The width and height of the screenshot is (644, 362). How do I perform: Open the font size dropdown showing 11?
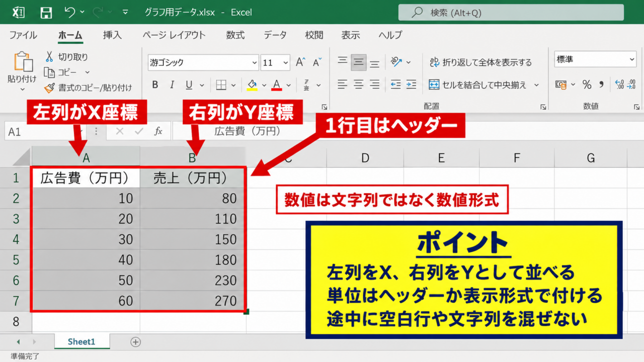(x=286, y=63)
